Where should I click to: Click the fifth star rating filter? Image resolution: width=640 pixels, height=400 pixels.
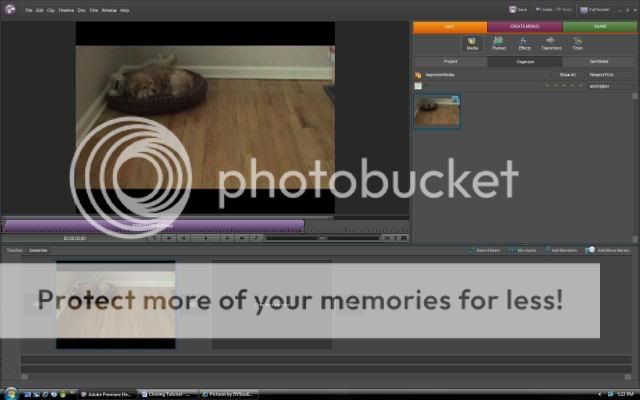pos(581,86)
